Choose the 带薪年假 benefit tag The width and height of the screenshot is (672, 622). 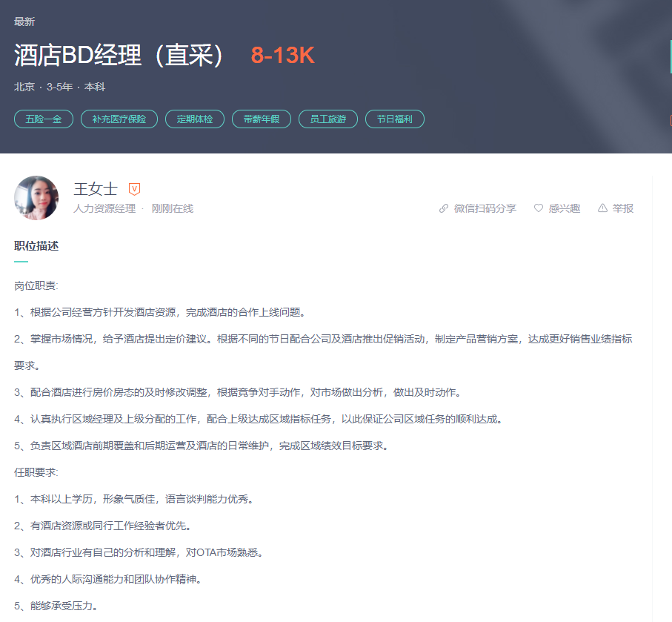pos(262,119)
